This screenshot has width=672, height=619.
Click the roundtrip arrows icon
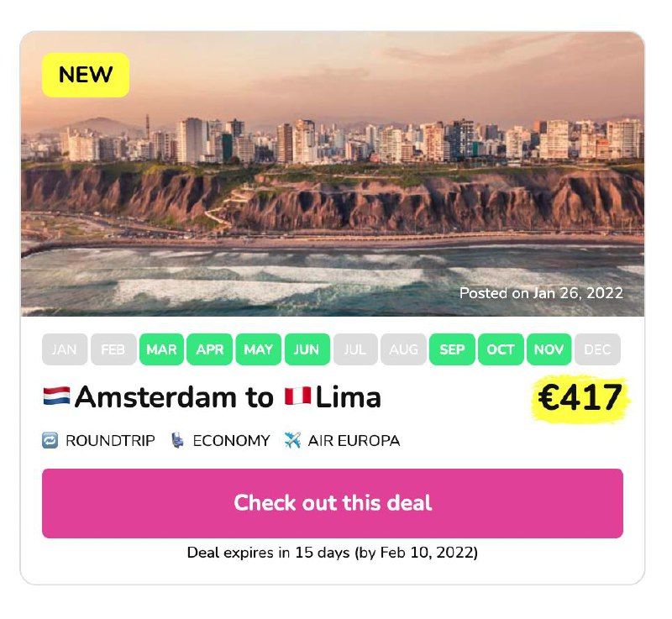tap(50, 440)
